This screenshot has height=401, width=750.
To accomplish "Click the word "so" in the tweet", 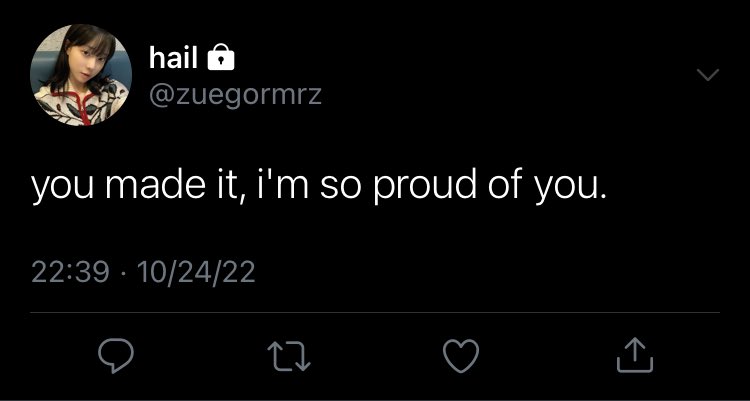I will coord(342,189).
